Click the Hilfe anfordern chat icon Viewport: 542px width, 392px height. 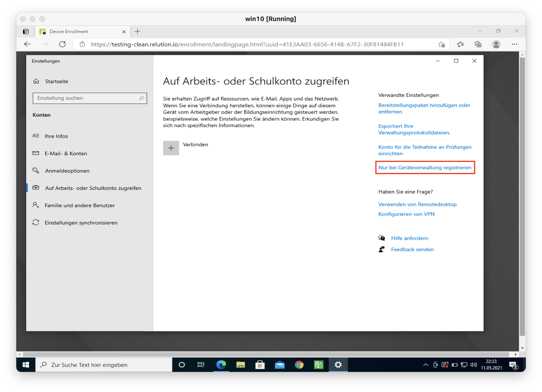point(382,238)
